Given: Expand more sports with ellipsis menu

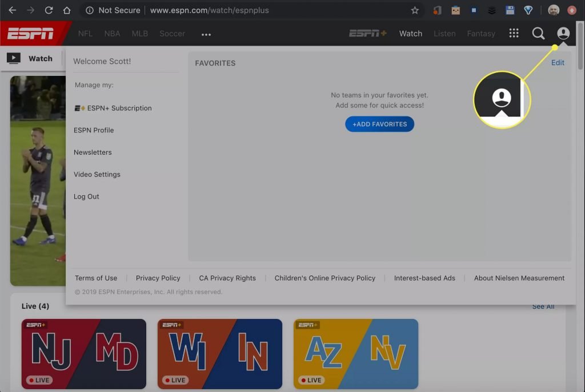Looking at the screenshot, I should pyautogui.click(x=206, y=34).
